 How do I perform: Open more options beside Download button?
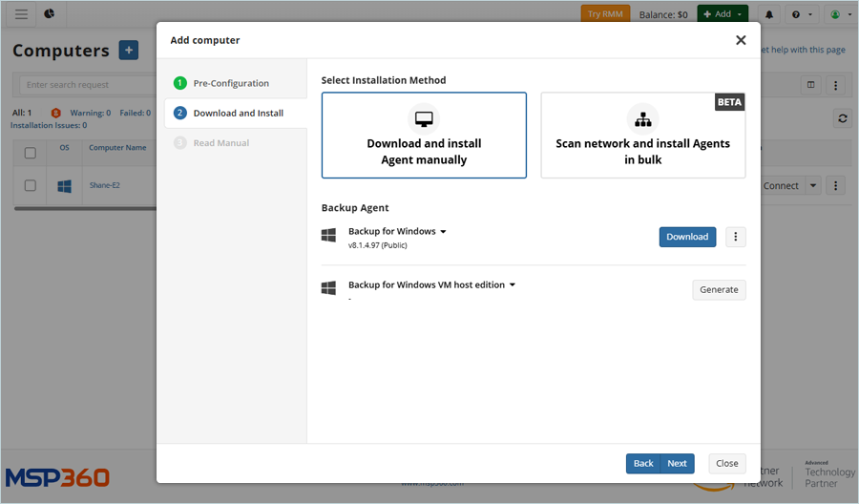click(x=735, y=237)
